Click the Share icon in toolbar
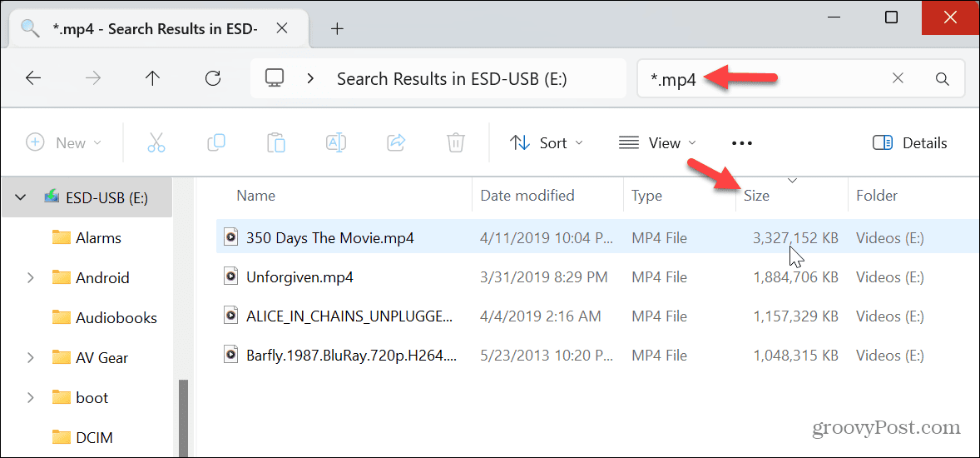Screen dimensions: 980x458 [x=397, y=143]
